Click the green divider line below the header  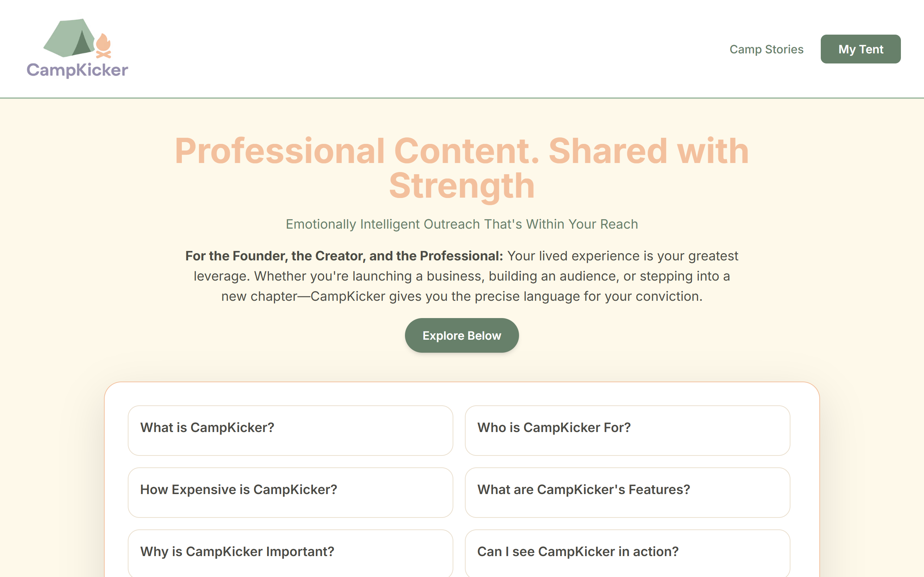coord(462,98)
